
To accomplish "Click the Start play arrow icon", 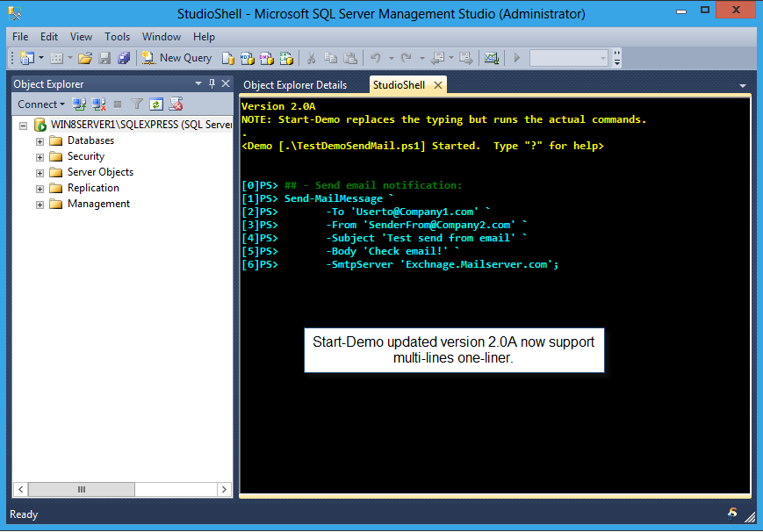I will pyautogui.click(x=517, y=59).
